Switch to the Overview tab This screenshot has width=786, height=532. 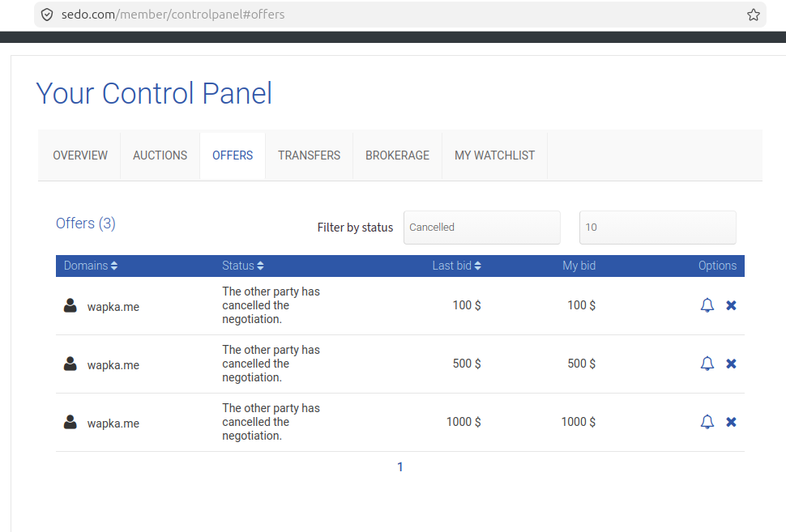[80, 155]
